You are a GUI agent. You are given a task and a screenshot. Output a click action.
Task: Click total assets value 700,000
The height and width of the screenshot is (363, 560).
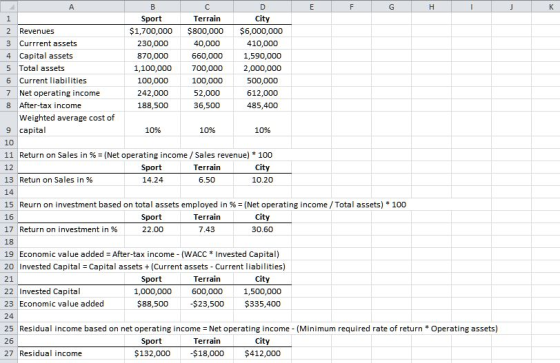[207, 68]
